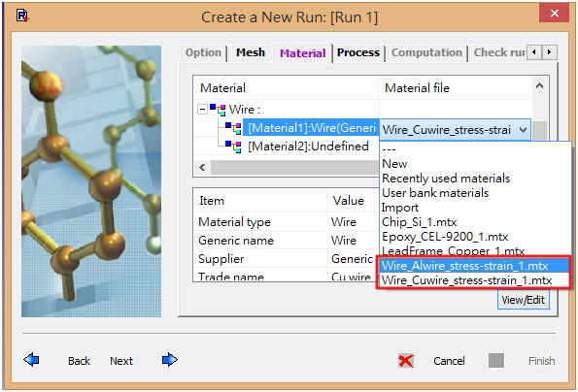Click the blue Back arrow icon
The width and height of the screenshot is (578, 392).
[31, 360]
